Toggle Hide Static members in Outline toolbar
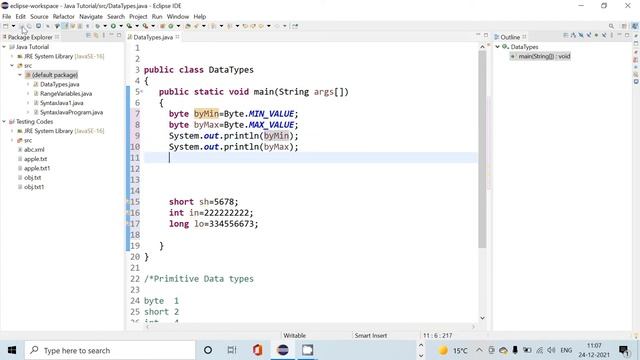640x360 pixels. click(x=589, y=36)
